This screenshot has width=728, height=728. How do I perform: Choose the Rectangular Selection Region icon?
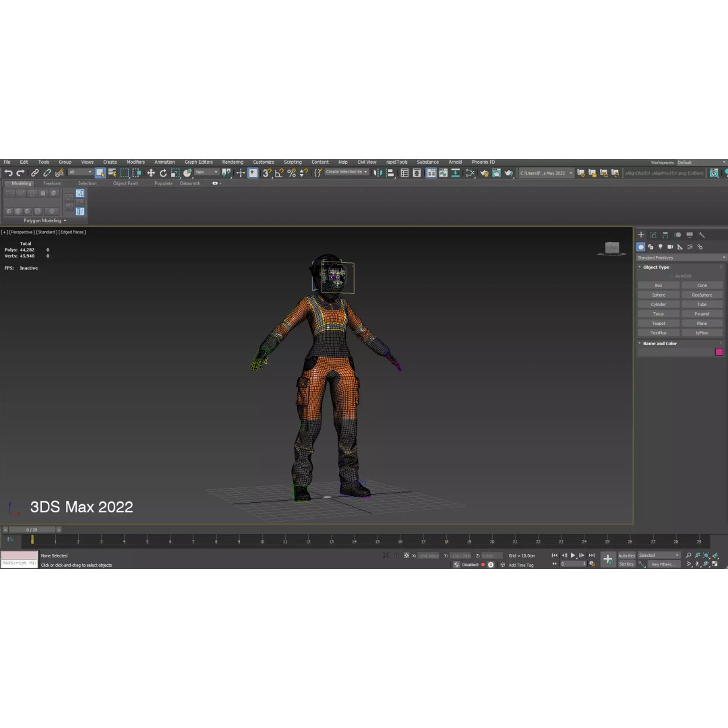[x=125, y=173]
